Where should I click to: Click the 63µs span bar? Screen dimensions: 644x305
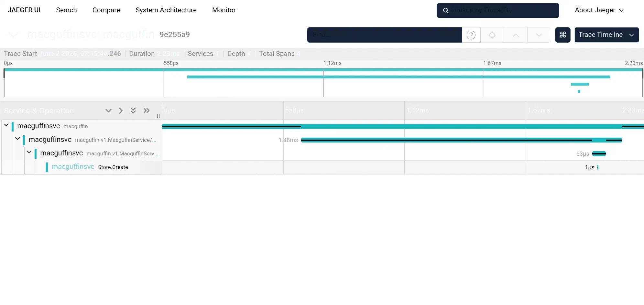599,153
